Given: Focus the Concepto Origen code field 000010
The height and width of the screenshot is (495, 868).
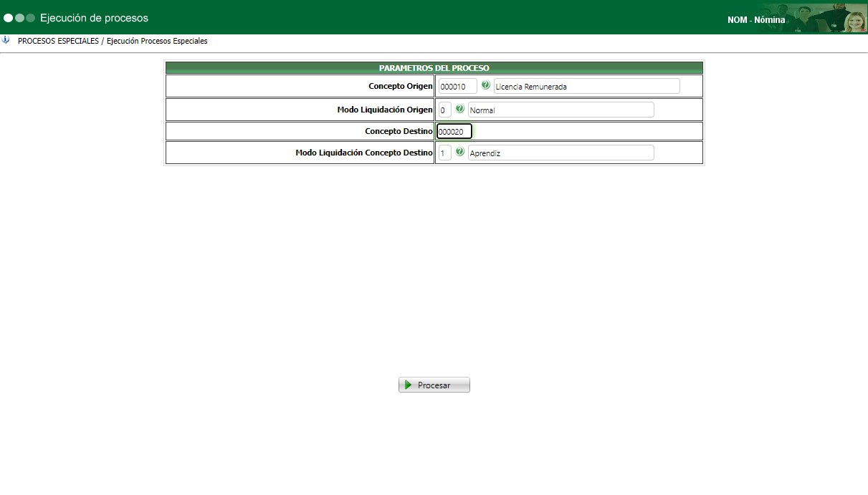Looking at the screenshot, I should click(x=457, y=86).
